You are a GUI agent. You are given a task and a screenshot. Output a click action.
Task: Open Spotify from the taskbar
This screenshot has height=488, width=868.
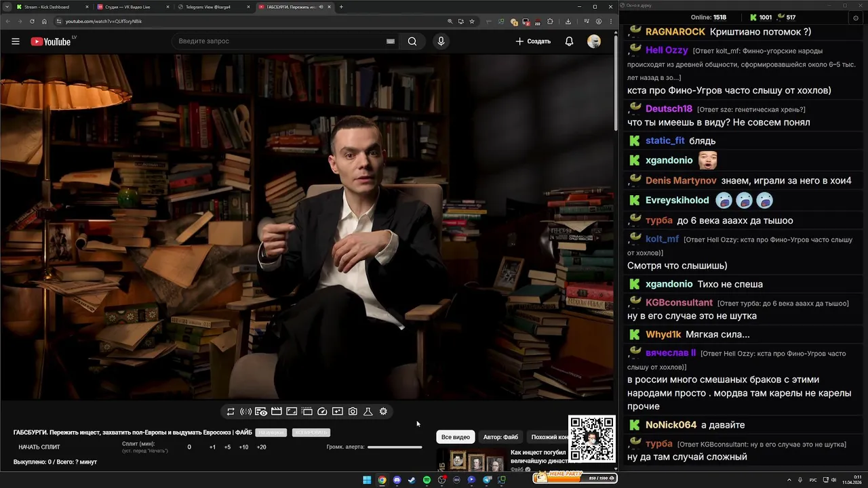[427, 480]
